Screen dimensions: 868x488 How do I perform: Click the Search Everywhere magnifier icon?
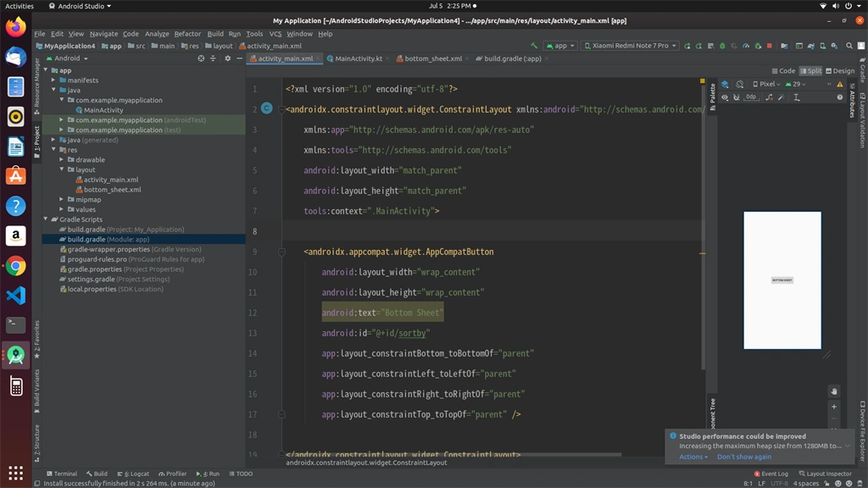tap(849, 46)
